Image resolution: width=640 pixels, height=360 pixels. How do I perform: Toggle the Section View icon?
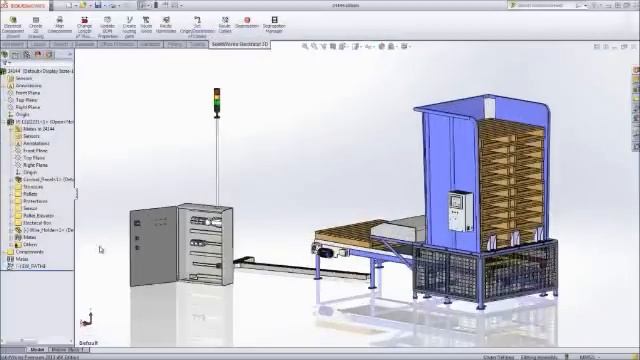pyautogui.click(x=333, y=47)
